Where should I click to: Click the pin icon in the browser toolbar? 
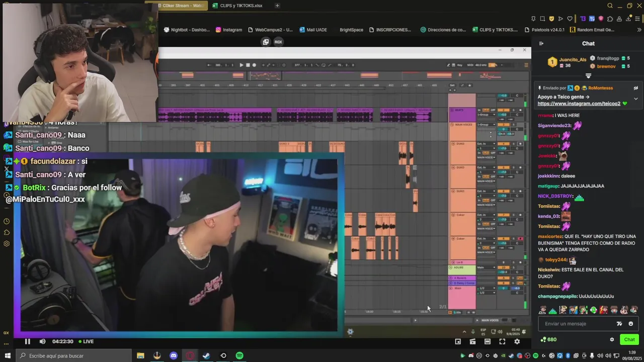click(x=533, y=19)
